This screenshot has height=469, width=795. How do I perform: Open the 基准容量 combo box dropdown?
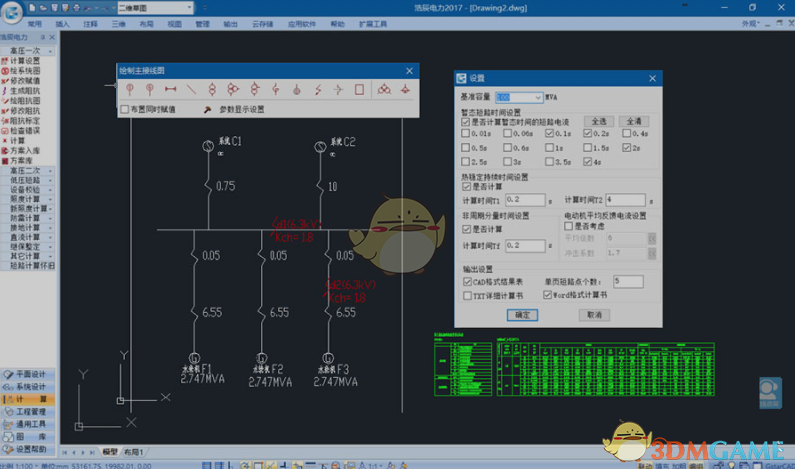pos(538,97)
